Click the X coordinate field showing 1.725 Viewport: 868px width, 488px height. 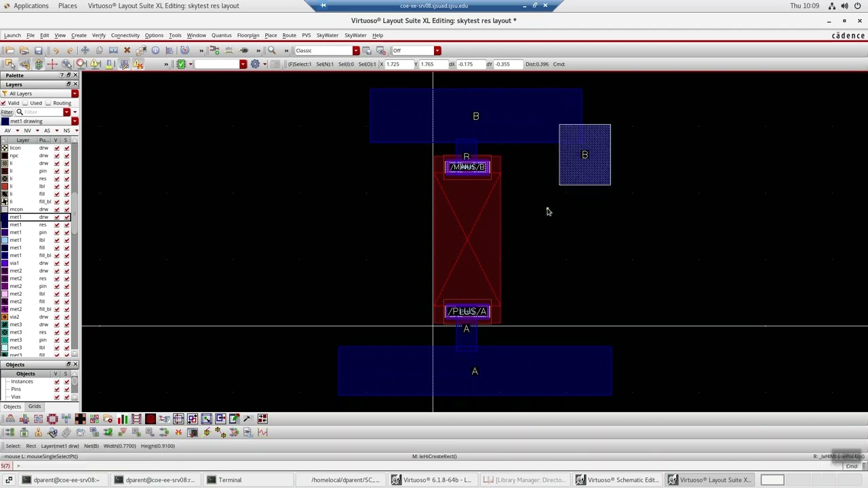pos(399,64)
